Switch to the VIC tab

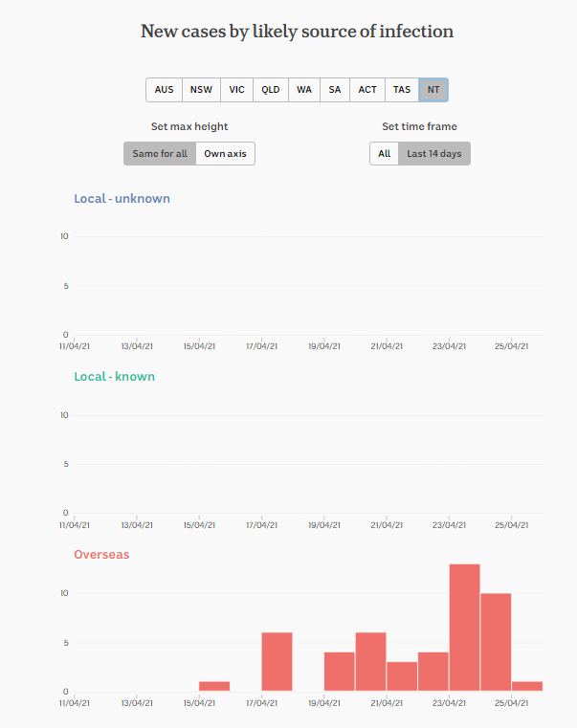(237, 90)
